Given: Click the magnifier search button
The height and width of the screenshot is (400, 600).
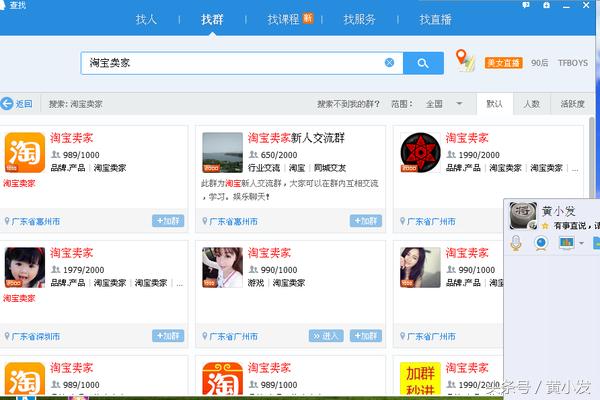Looking at the screenshot, I should 423,63.
